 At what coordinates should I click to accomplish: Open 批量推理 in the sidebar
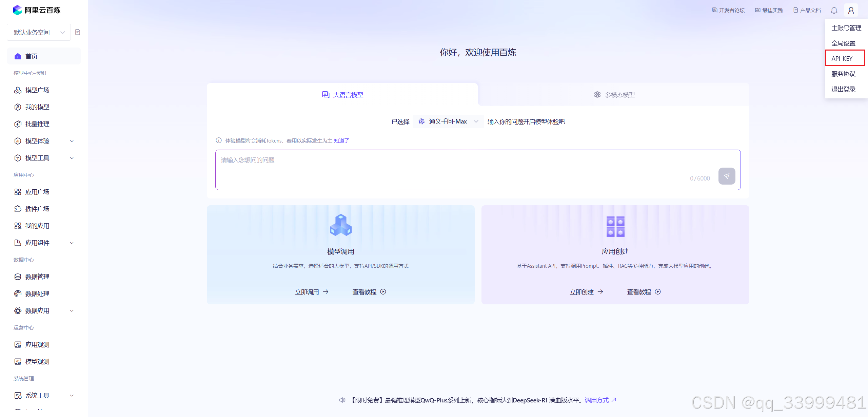tap(37, 124)
